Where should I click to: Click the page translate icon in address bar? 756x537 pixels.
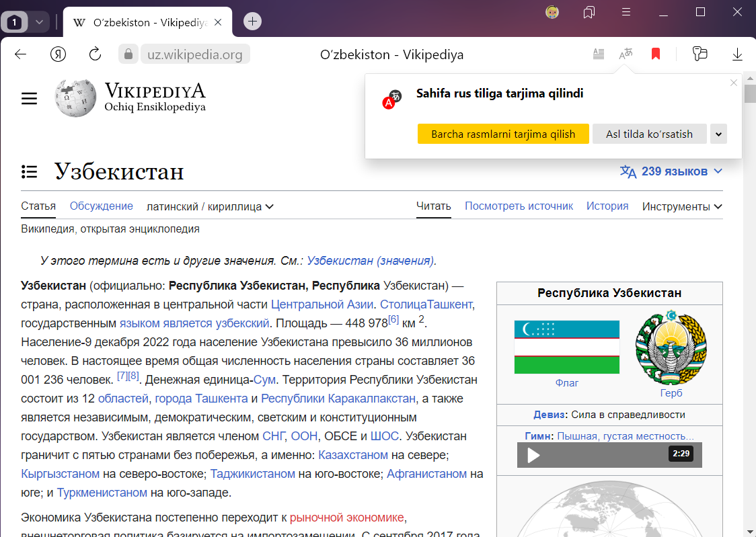(626, 54)
